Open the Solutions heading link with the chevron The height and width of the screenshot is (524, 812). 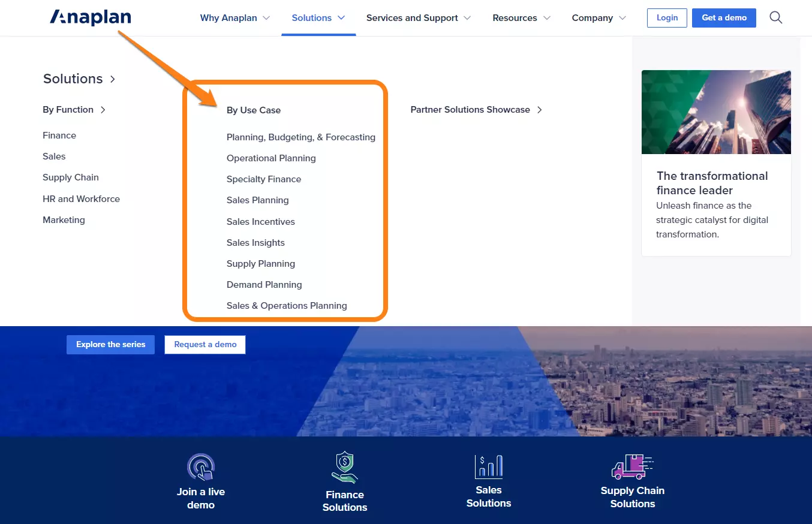tap(79, 79)
